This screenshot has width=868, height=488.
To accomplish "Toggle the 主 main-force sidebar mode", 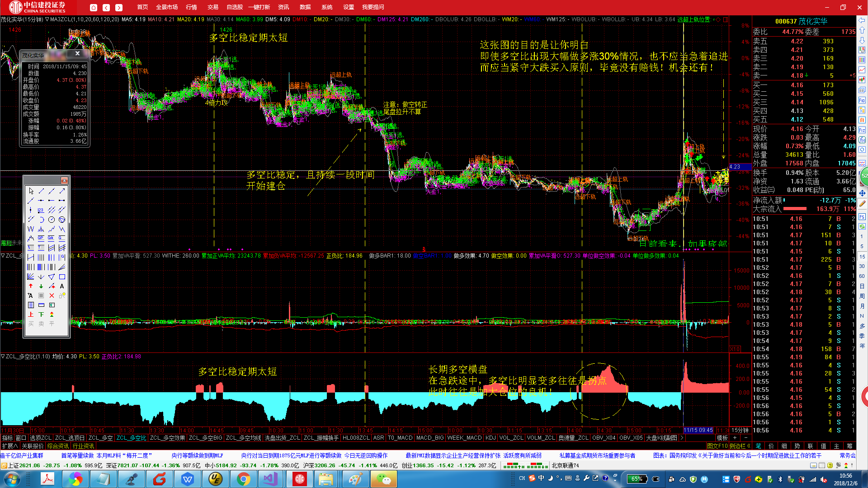I will [x=837, y=446].
